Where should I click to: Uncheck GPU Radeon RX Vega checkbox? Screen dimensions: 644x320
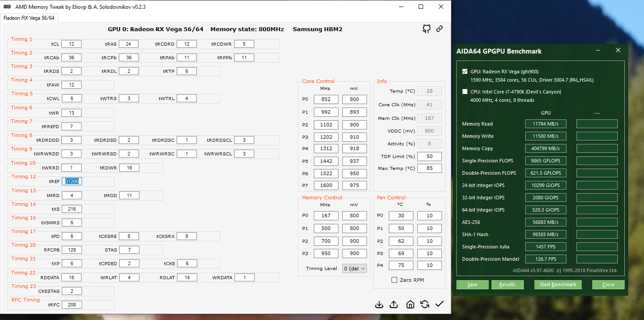point(465,72)
